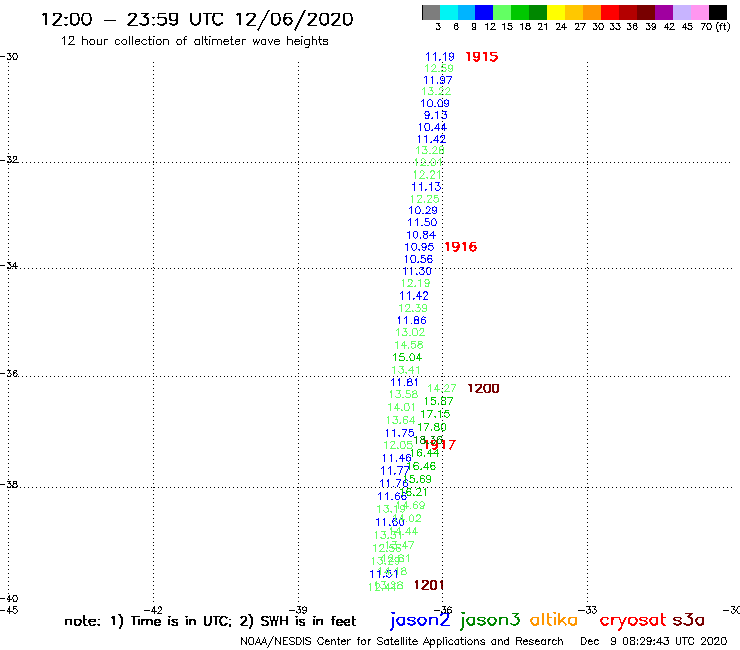Click the -38 latitude axis label

(9, 485)
